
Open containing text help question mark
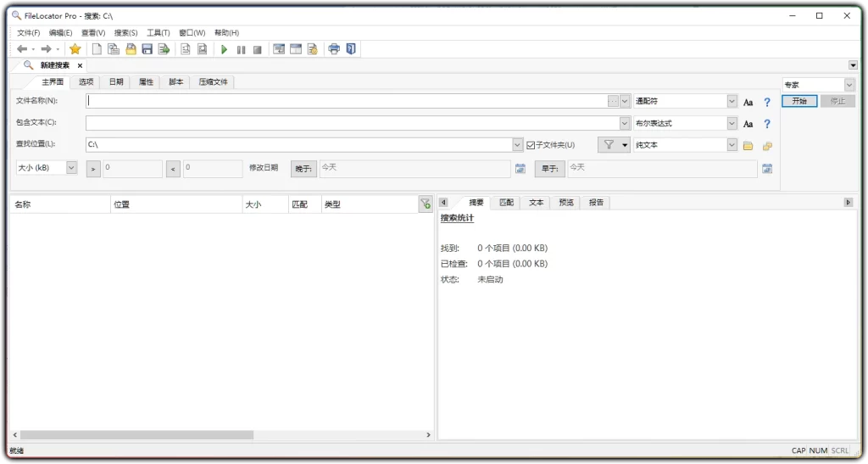coord(767,124)
